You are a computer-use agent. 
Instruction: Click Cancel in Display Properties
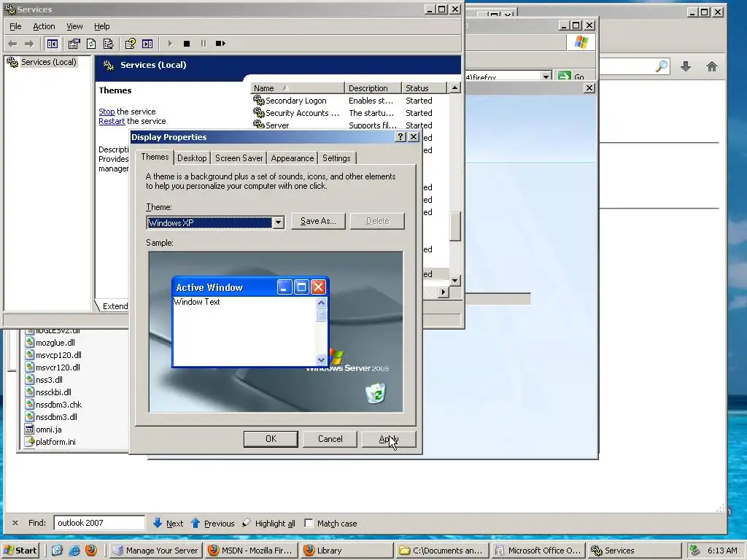coord(330,439)
